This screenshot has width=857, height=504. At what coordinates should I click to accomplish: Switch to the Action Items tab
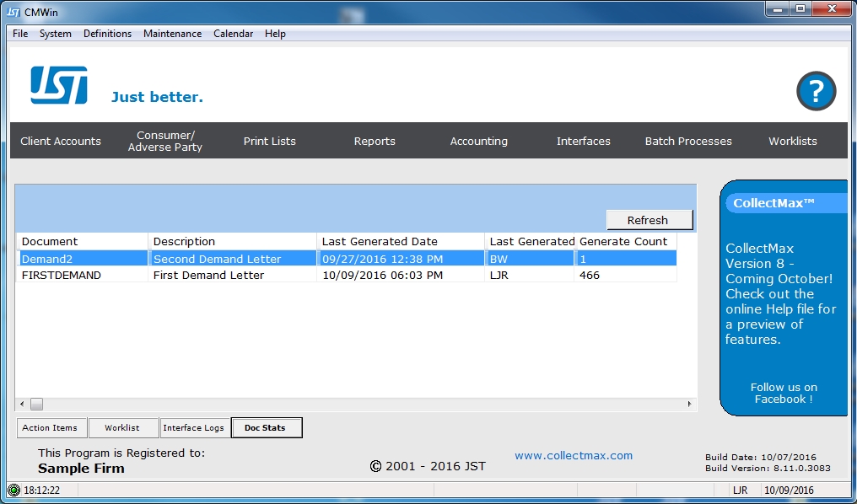pos(50,428)
